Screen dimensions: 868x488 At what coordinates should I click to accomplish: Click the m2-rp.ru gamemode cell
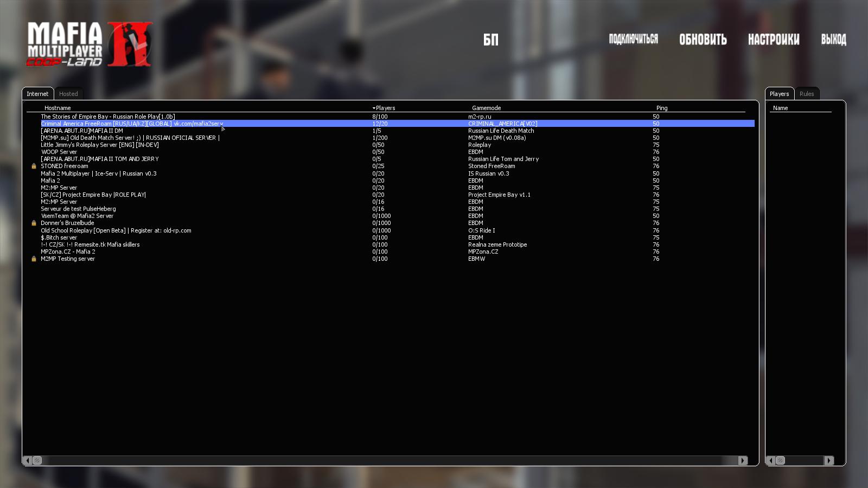480,117
